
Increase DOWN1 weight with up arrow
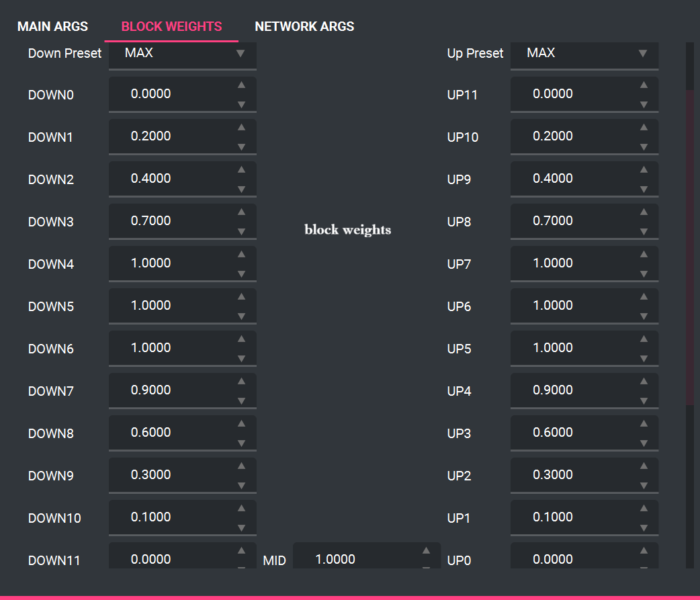[241, 127]
